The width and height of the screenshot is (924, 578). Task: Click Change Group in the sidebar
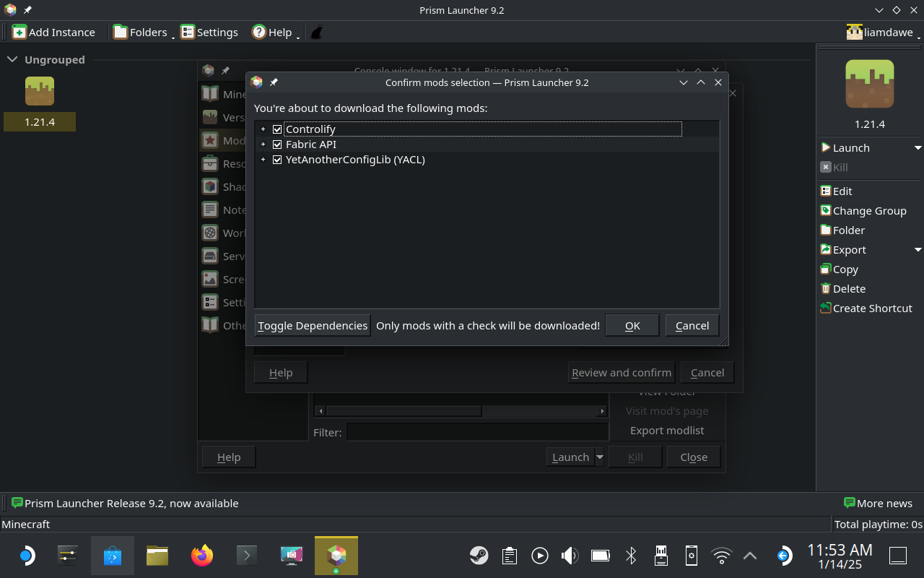pos(863,211)
